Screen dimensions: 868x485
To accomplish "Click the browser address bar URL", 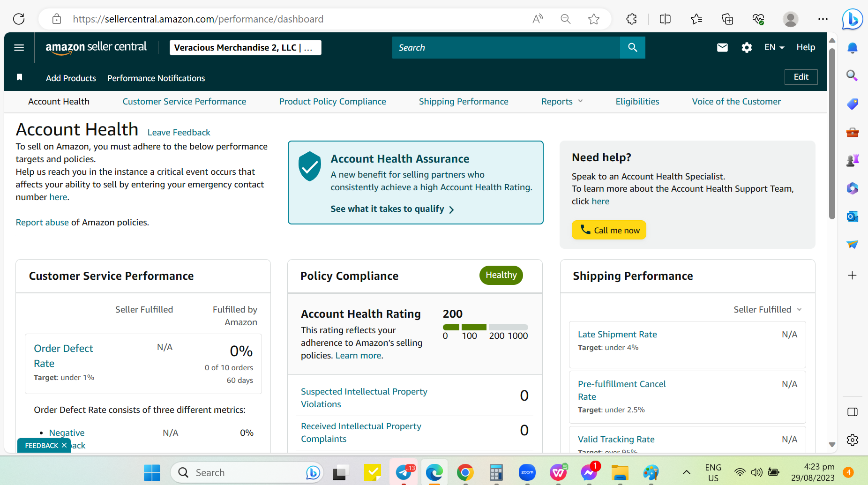I will tap(198, 19).
